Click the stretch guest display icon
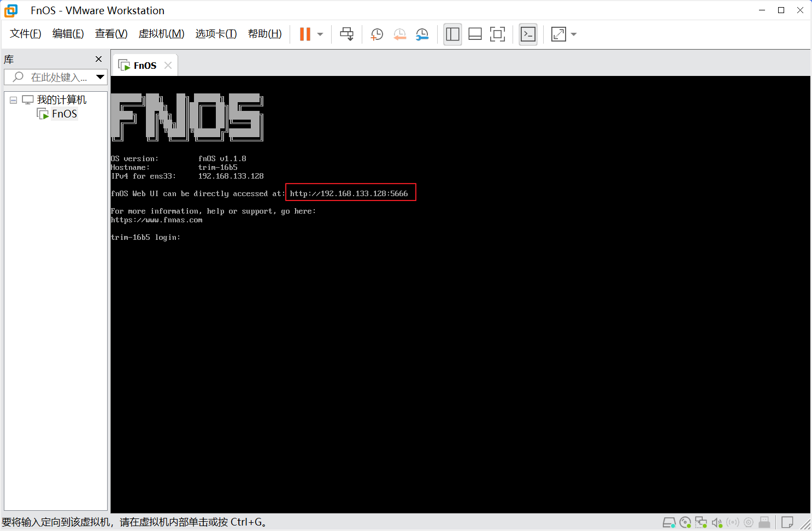The image size is (812, 531). pos(558,34)
